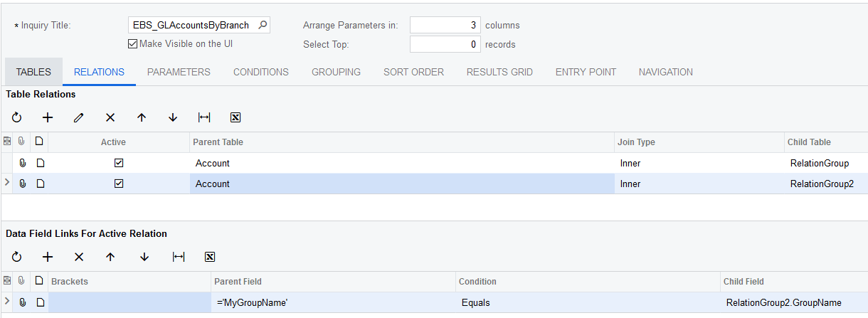Move the table relation row up
This screenshot has width=868, height=318.
pos(142,117)
